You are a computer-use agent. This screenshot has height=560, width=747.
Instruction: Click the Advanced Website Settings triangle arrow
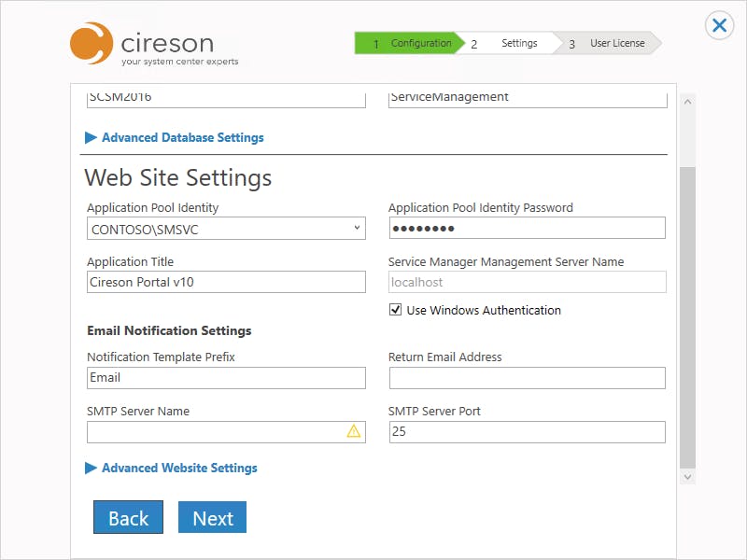coord(91,469)
